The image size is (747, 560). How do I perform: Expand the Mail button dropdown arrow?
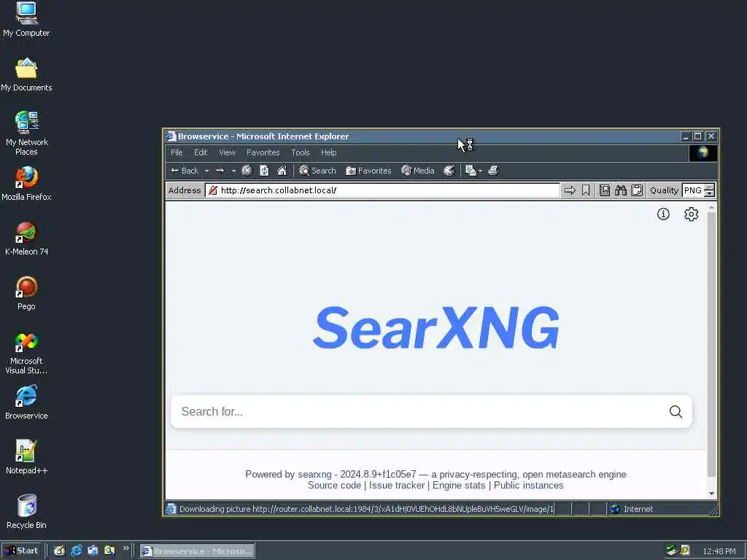click(x=480, y=171)
